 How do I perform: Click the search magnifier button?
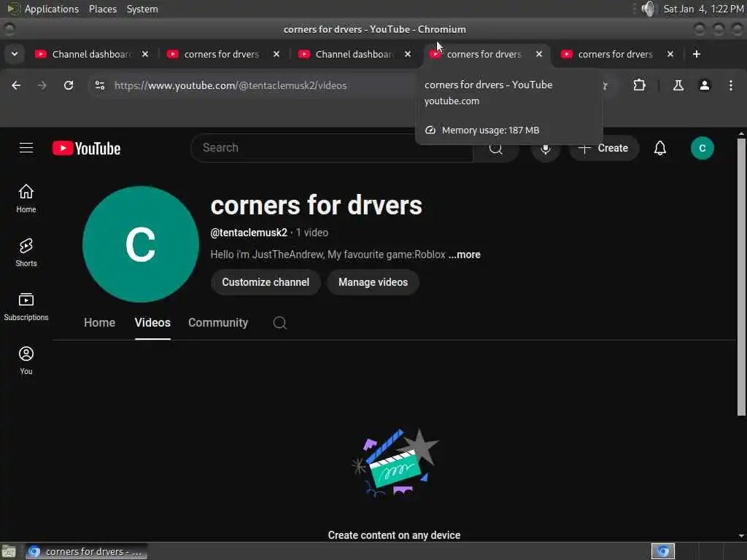point(496,148)
